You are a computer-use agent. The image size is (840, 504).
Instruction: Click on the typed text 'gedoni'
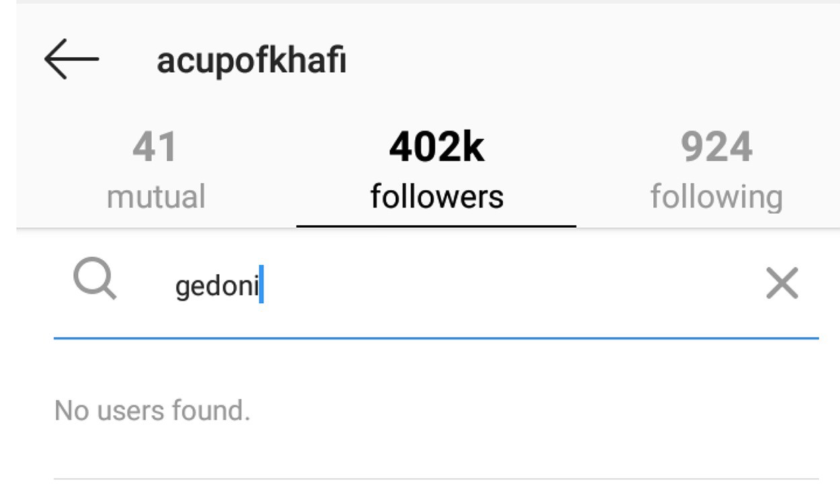(216, 287)
